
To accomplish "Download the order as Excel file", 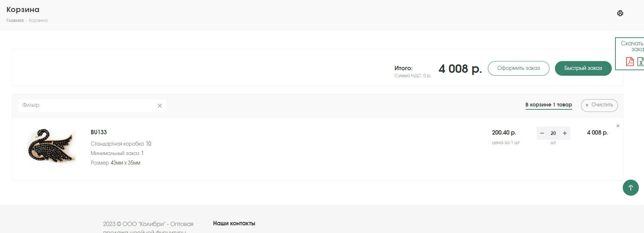I will click(x=641, y=61).
